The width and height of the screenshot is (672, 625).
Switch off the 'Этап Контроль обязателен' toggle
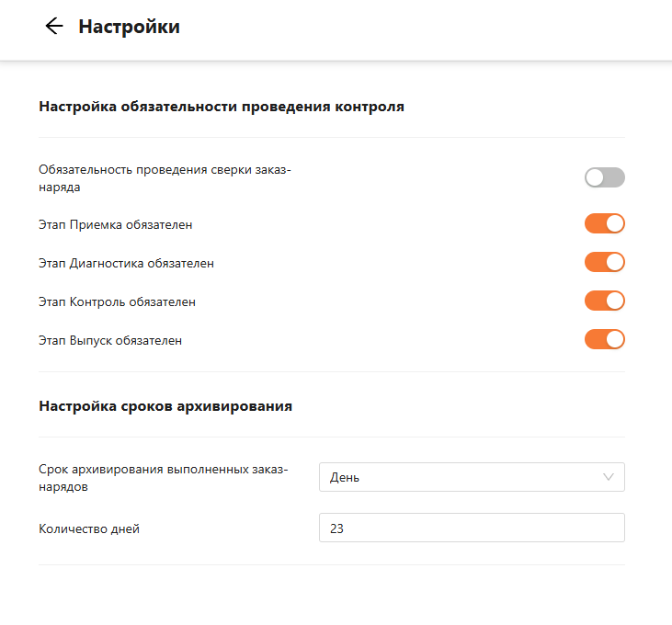tap(604, 301)
